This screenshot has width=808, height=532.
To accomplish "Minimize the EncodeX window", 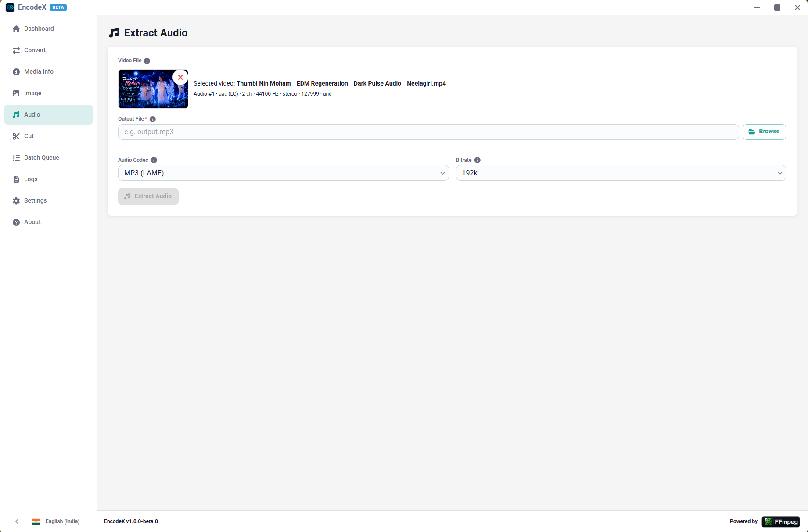I will (x=757, y=7).
